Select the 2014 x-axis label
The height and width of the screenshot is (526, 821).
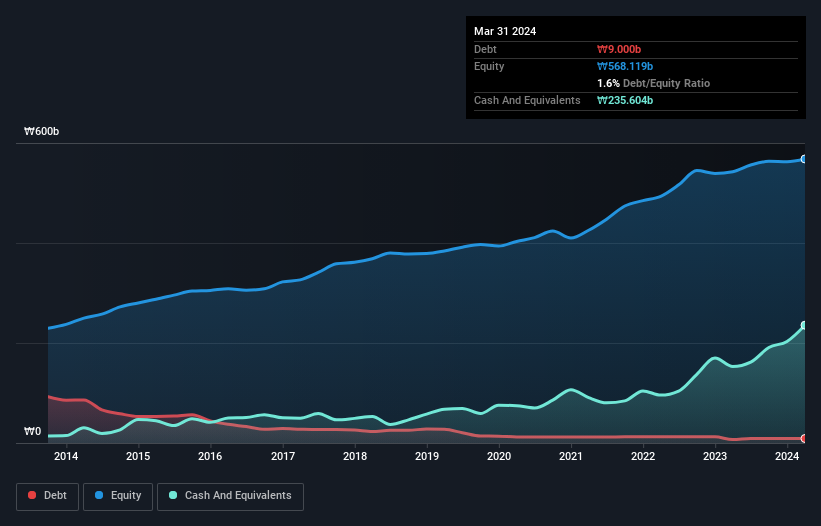tap(66, 457)
